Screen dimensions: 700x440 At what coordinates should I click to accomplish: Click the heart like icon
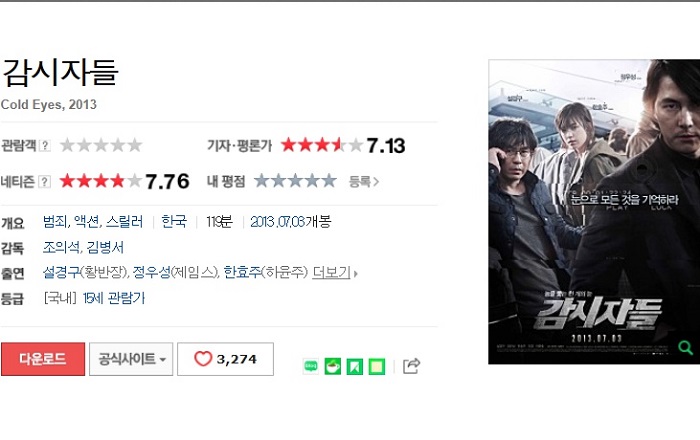click(x=203, y=359)
